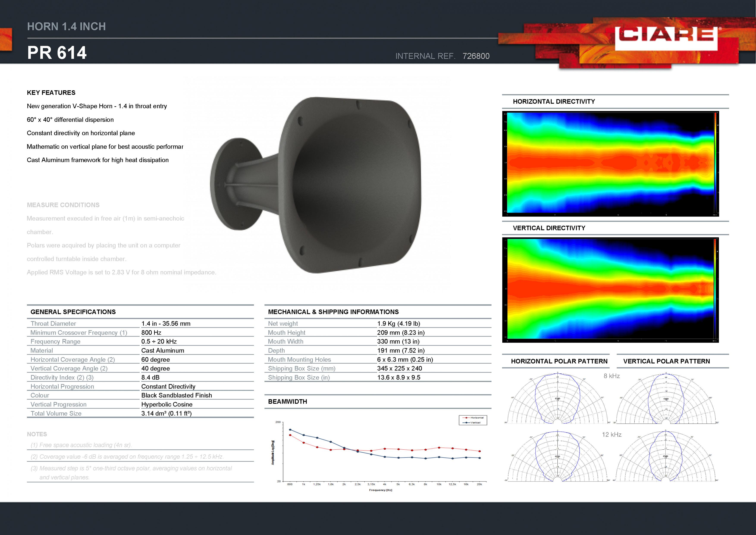Select shipping box size 345 x 225 x 240
This screenshot has height=535, width=756.
point(400,369)
